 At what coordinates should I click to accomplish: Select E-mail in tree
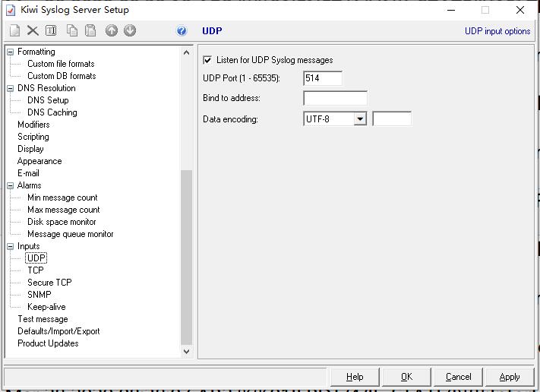coord(28,173)
